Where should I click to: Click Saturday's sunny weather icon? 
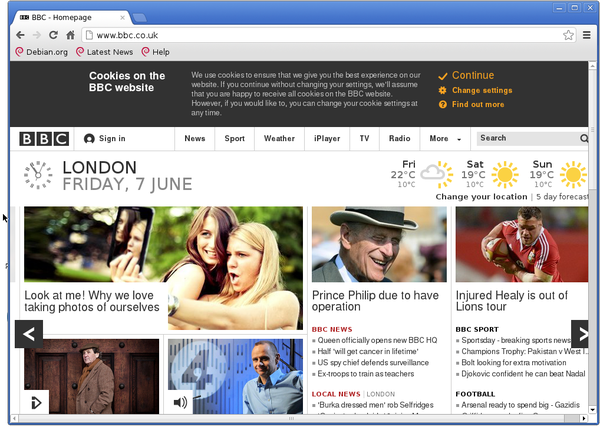[505, 174]
